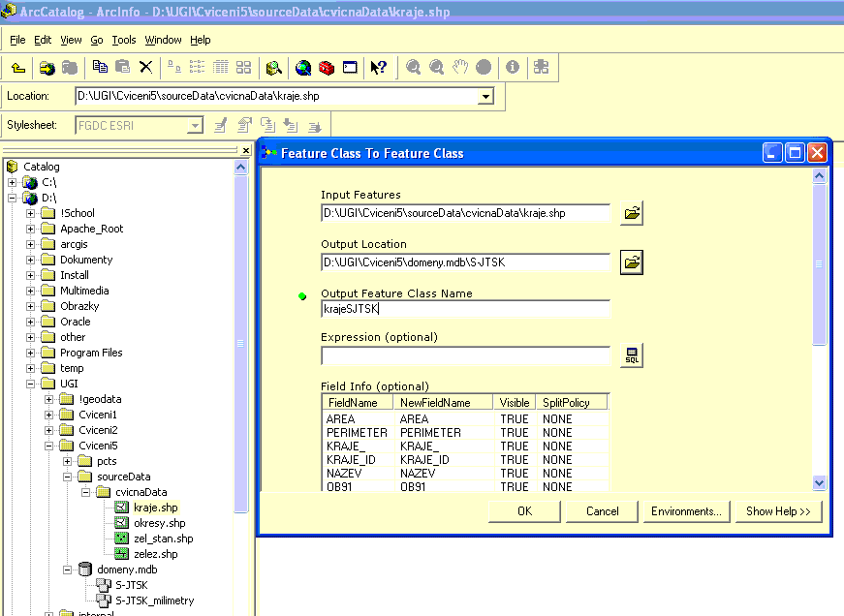Select the Identify tool
The height and width of the screenshot is (616, 844).
(x=513, y=67)
